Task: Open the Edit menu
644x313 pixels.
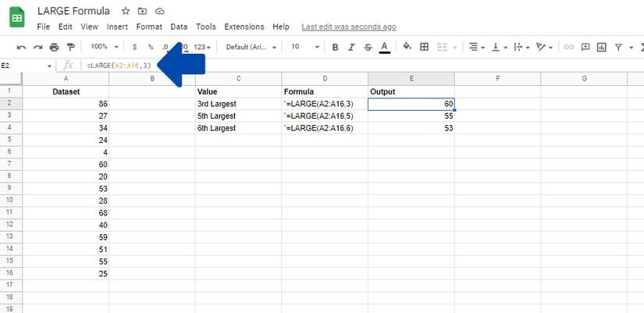Action: tap(66, 27)
